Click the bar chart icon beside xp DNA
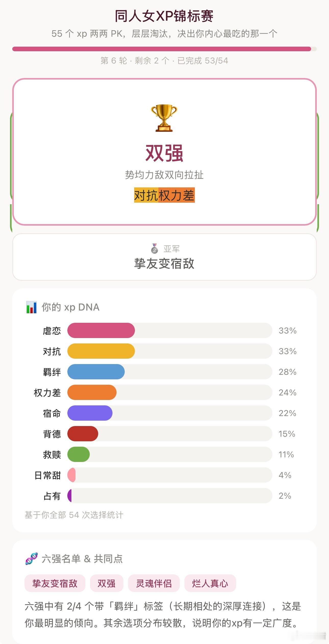329x644 pixels. (31, 307)
